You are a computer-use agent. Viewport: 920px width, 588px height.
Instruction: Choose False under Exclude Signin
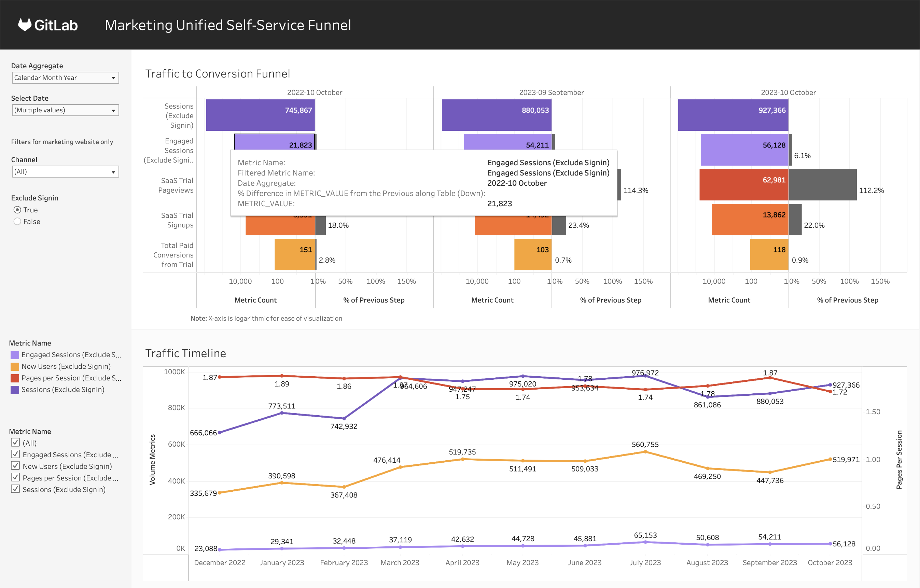click(x=17, y=222)
